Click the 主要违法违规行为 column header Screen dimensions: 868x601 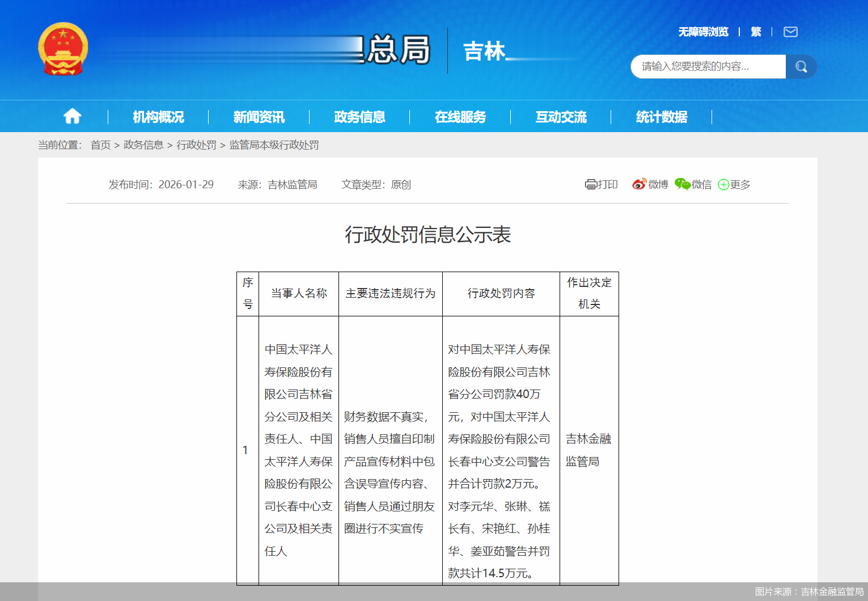tap(391, 294)
